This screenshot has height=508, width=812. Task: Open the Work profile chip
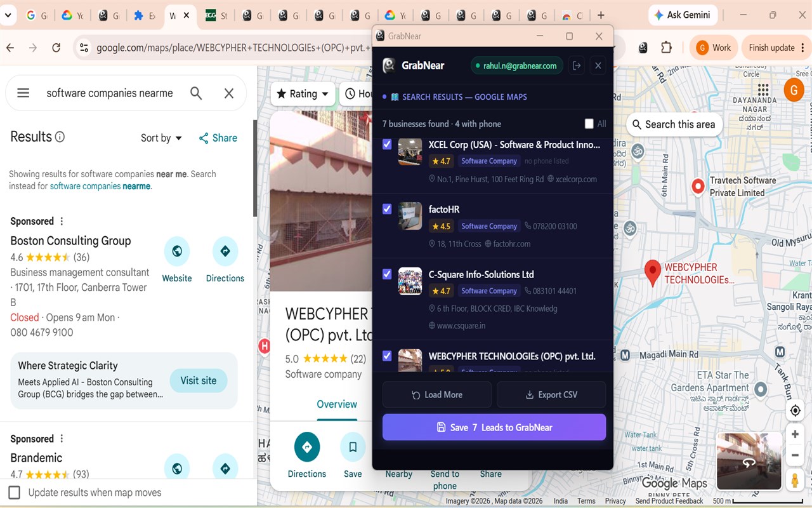click(x=714, y=48)
